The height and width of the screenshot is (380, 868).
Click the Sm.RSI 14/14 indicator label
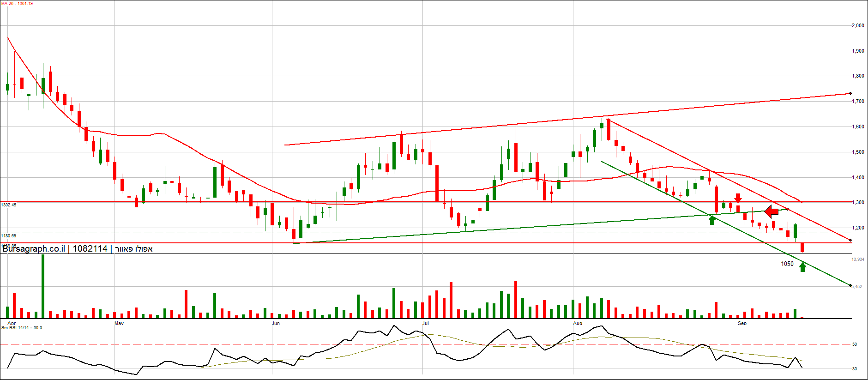pyautogui.click(x=22, y=328)
